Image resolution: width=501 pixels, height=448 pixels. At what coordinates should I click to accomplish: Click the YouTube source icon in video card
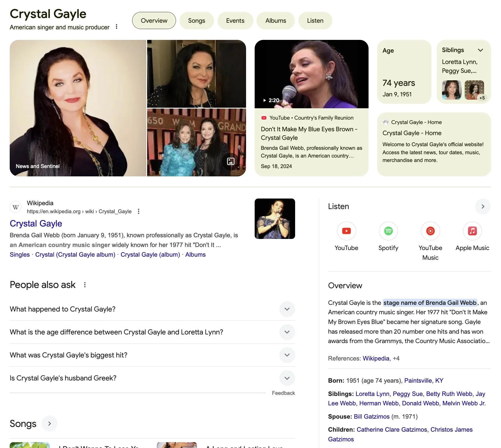pos(264,118)
